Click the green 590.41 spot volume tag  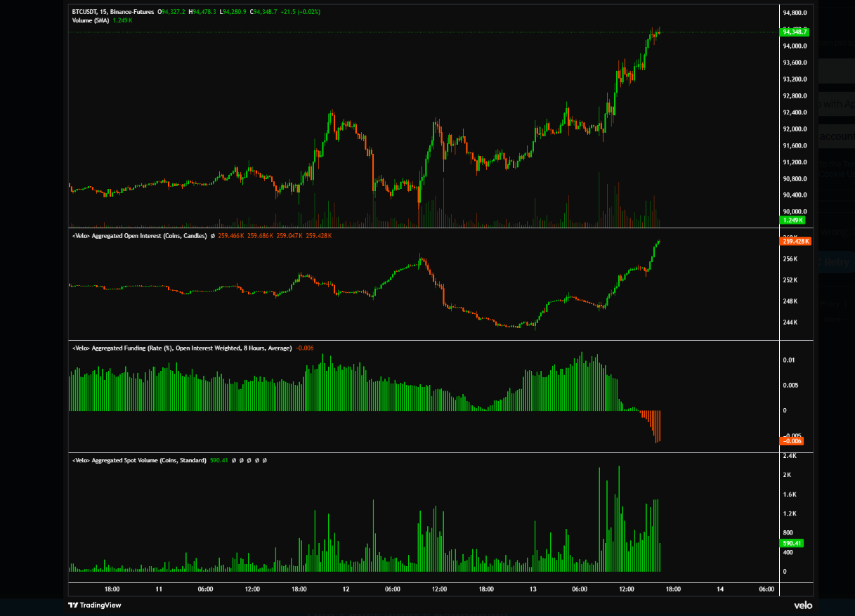(791, 543)
